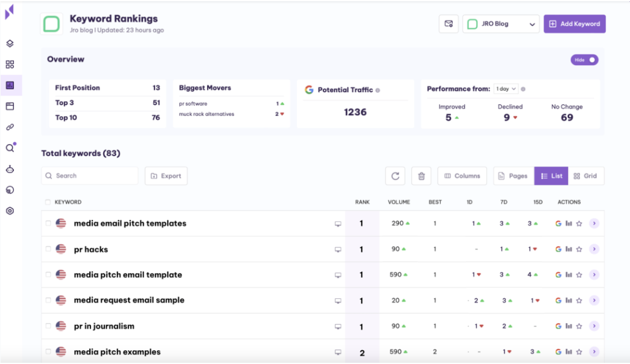Switch to Pages view
This screenshot has height=364, width=630.
click(514, 176)
